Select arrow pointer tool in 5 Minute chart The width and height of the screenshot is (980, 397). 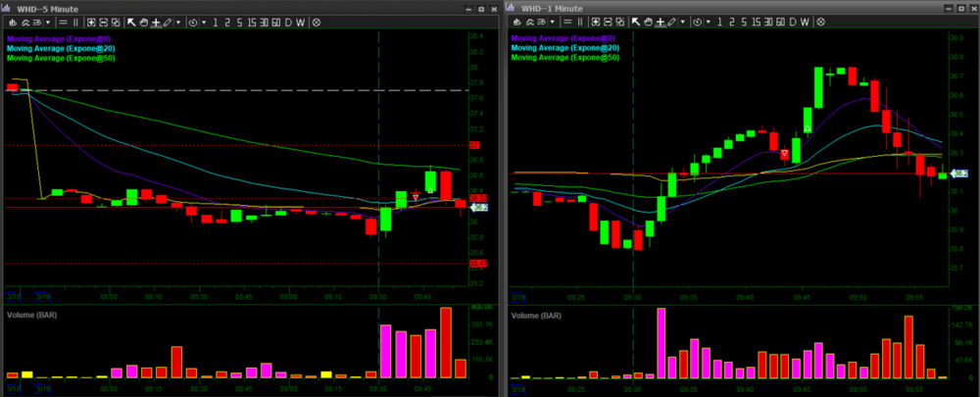tap(130, 22)
